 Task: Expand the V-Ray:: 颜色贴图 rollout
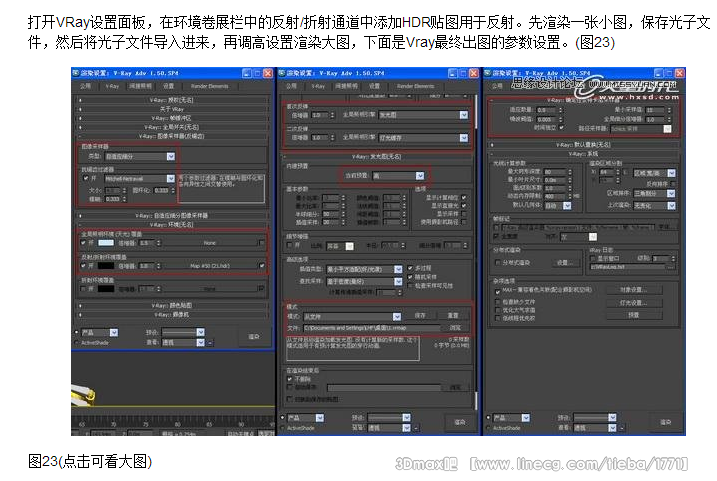click(x=171, y=305)
